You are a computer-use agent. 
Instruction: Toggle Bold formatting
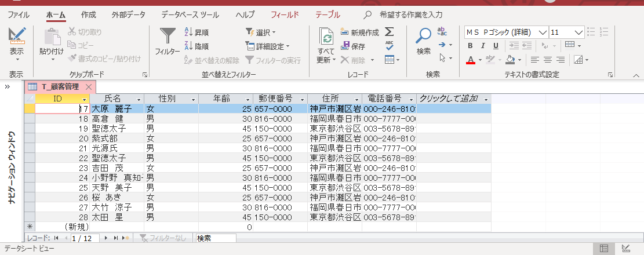[x=471, y=46]
